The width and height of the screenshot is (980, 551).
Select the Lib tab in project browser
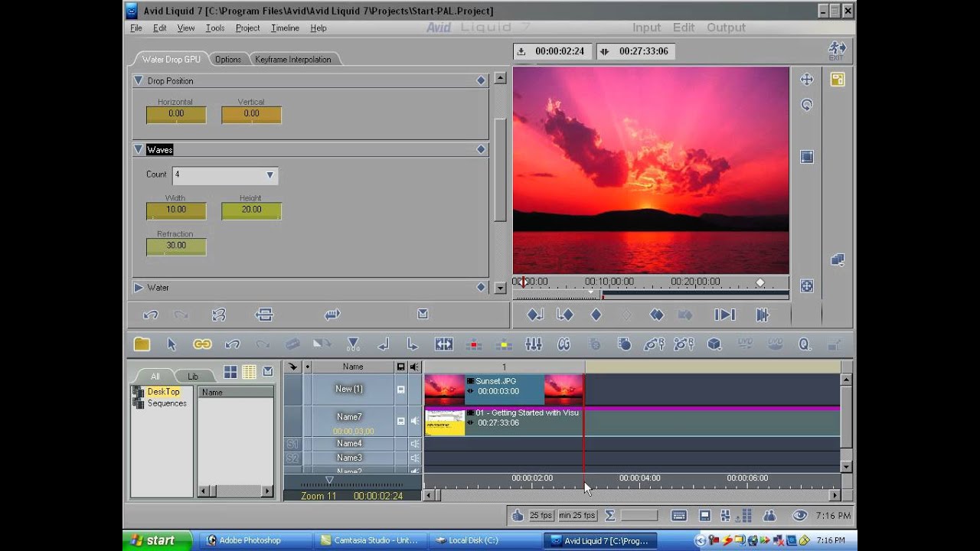pyautogui.click(x=193, y=376)
